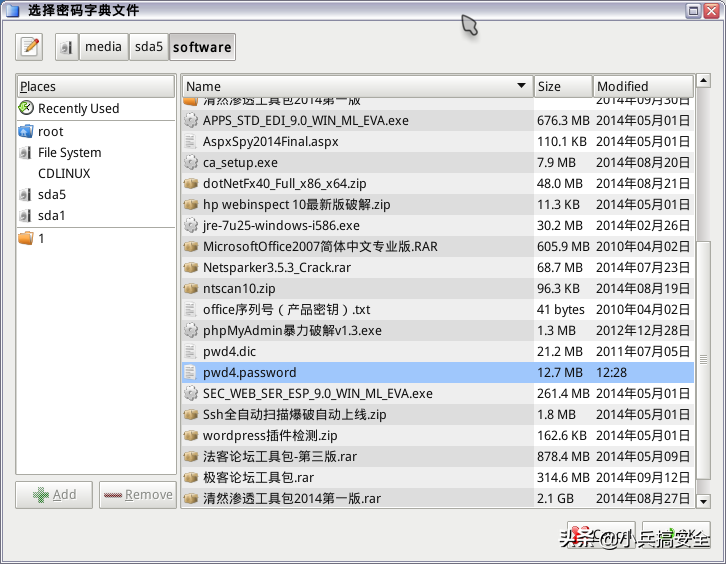
Task: Click the 12:28 modified time cell
Action: click(611, 372)
